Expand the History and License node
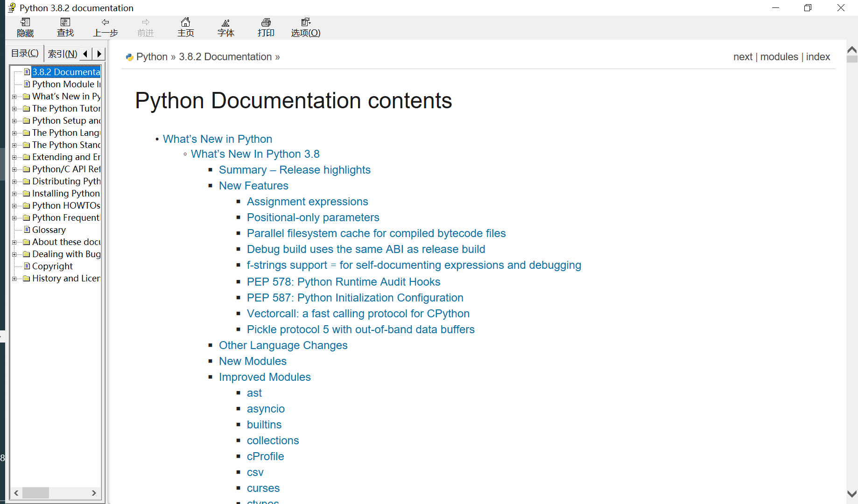Viewport: 858px width, 504px height. 14,279
